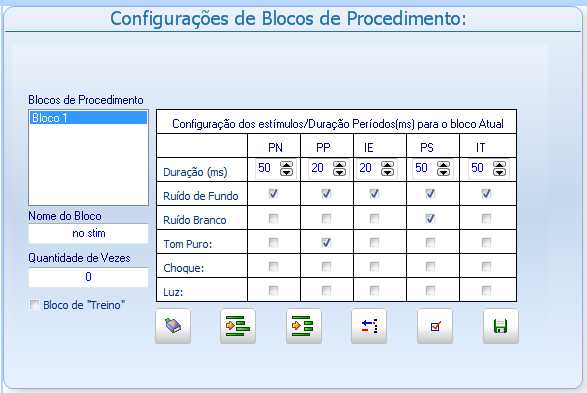The image size is (587, 393).
Task: Check Luz in the IT column
Action: 486,290
